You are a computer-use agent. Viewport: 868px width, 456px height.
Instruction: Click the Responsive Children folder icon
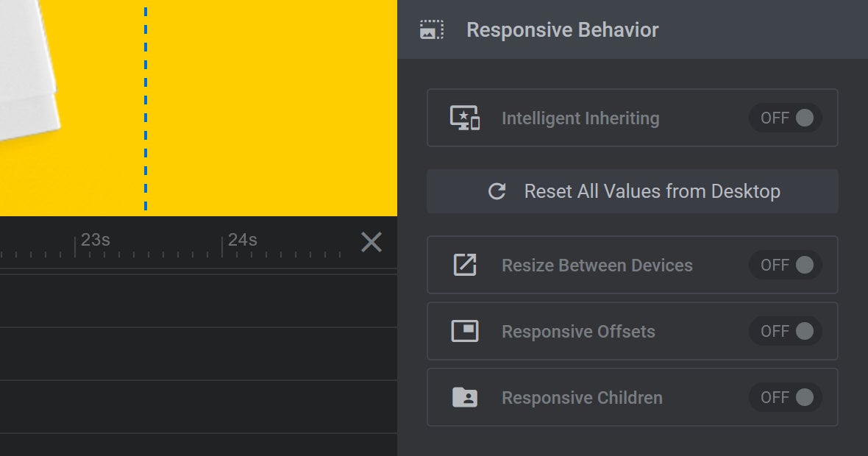pyautogui.click(x=465, y=397)
